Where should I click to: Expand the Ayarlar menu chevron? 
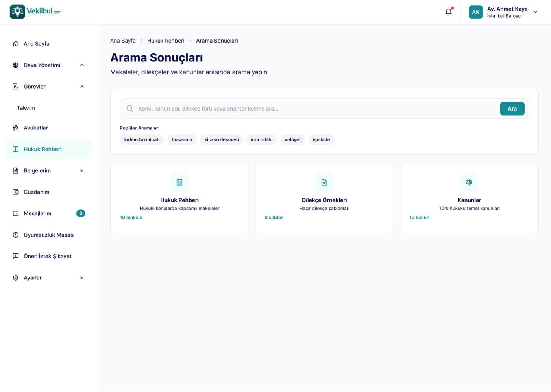(82, 277)
